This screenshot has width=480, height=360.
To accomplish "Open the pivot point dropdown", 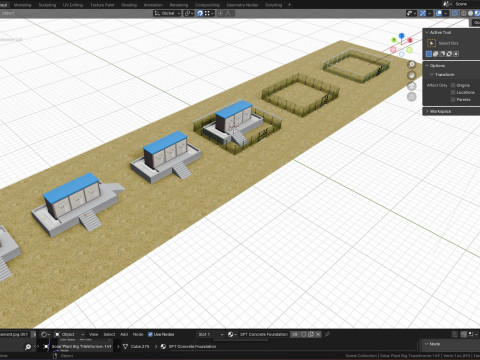I will (x=189, y=13).
